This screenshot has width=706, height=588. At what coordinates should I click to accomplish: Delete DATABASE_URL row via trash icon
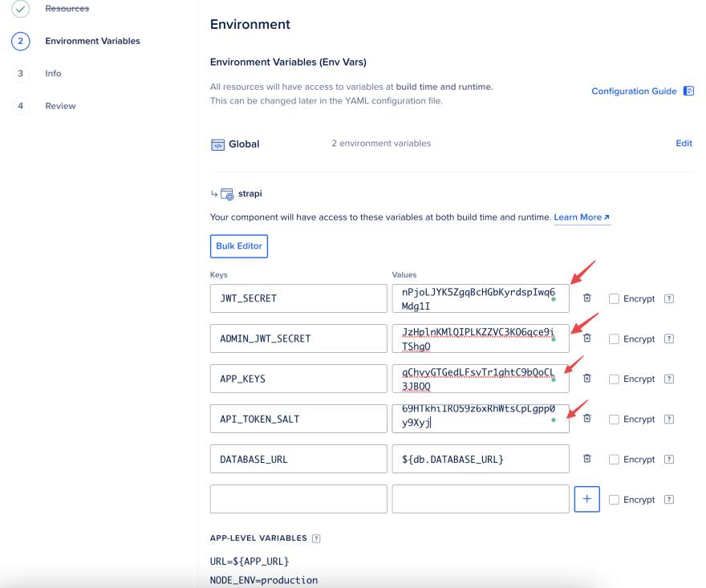click(586, 459)
